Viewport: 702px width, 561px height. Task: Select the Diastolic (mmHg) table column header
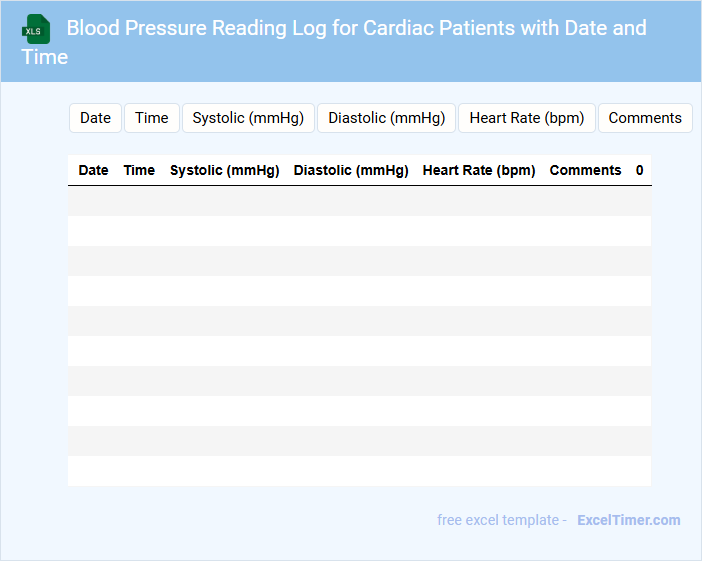click(351, 170)
